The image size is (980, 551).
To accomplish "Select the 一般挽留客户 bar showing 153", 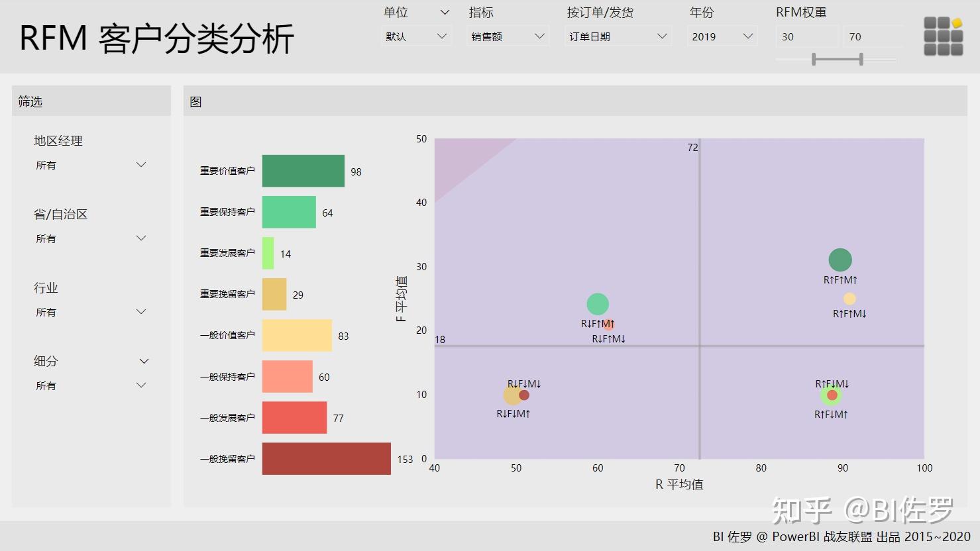I will point(326,459).
